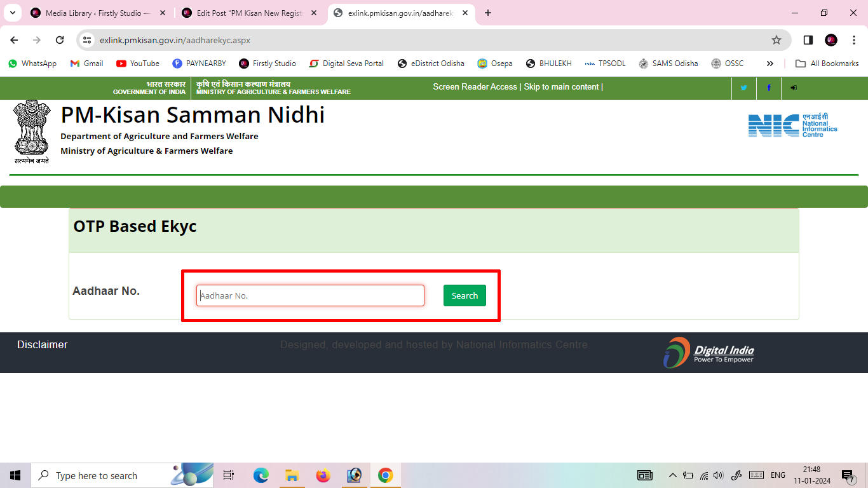This screenshot has height=488, width=868.
Task: Click the NIC National Informatics Centre logo
Action: tap(792, 125)
